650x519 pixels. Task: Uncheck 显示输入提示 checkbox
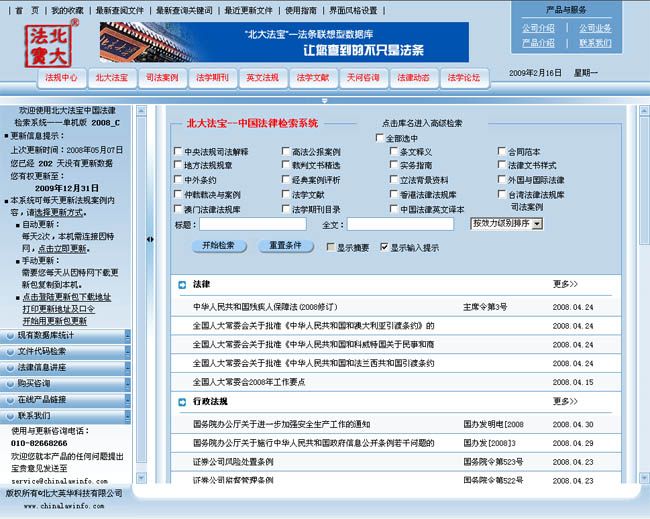pos(384,247)
